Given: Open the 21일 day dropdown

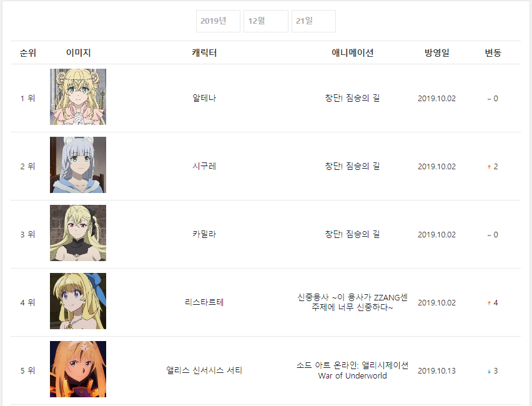Looking at the screenshot, I should (x=314, y=21).
